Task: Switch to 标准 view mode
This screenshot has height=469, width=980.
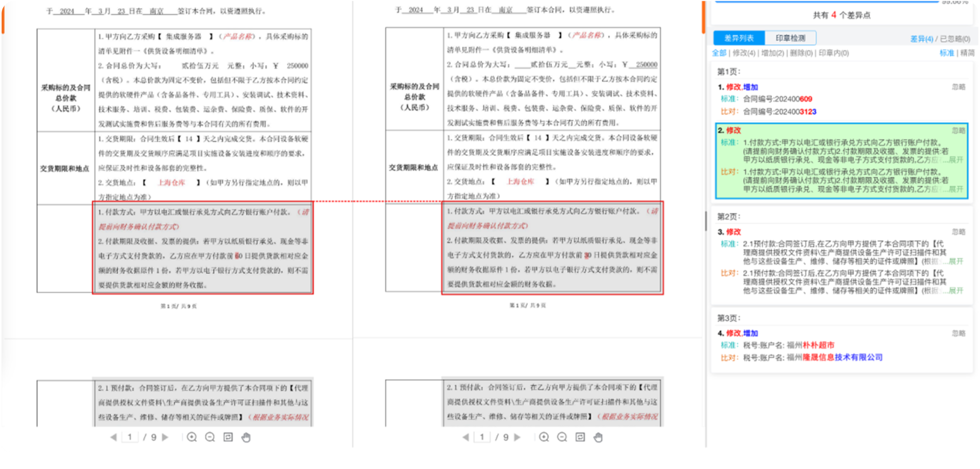Action: click(x=947, y=53)
